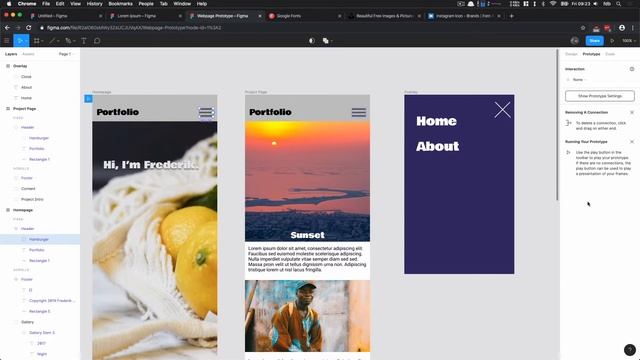Open the Bookmarks menu in menu bar
This screenshot has width=640, height=360.
120,4
